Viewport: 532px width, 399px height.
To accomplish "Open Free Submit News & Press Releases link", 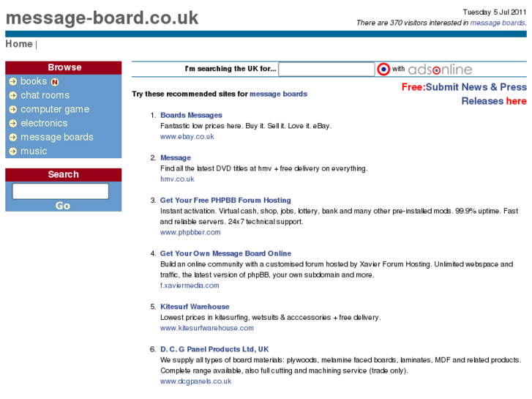I will 464,94.
